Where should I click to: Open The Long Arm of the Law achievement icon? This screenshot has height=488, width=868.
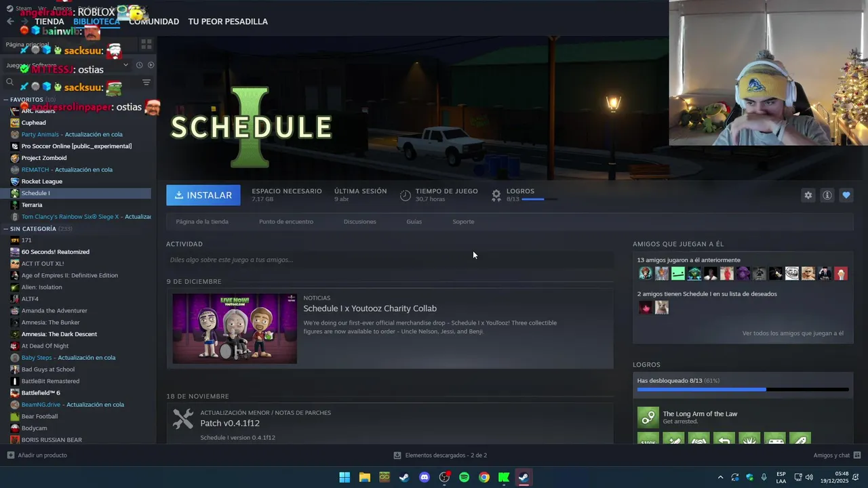pos(648,418)
